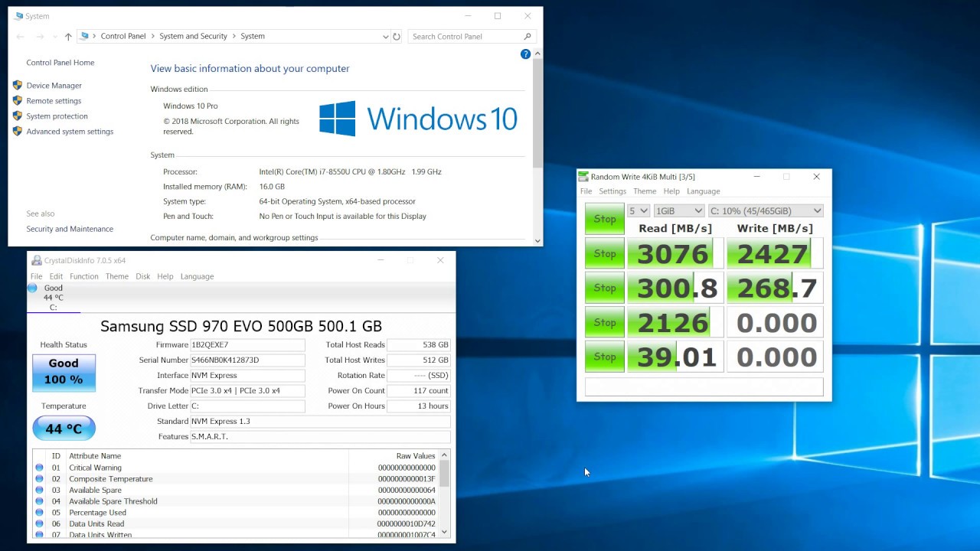Open Function menu in CrystalDiskInfo
Image resolution: width=980 pixels, height=551 pixels.
pyautogui.click(x=84, y=276)
